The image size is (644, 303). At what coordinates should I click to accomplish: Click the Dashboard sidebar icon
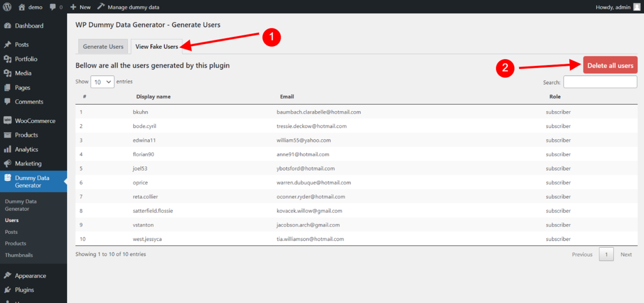coord(8,26)
